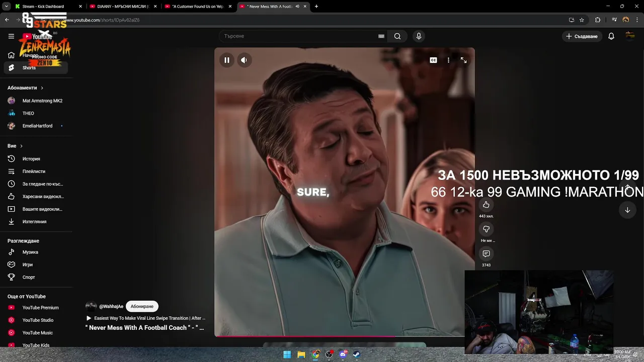Open @WahhajAe channel name
644x362 pixels.
point(111,306)
